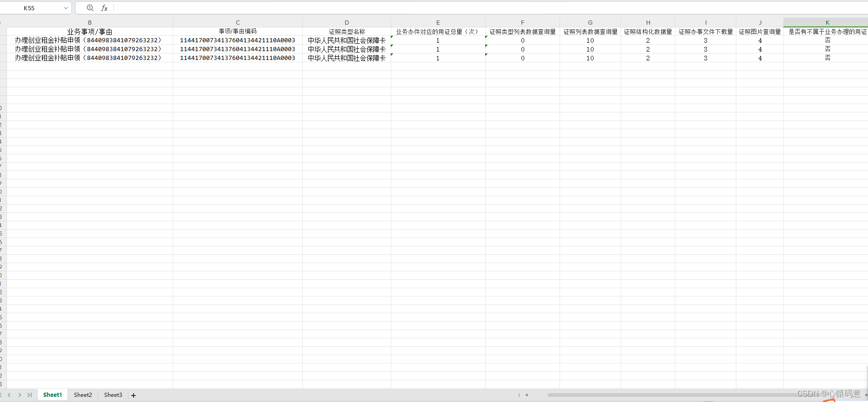Select column D header

[347, 22]
